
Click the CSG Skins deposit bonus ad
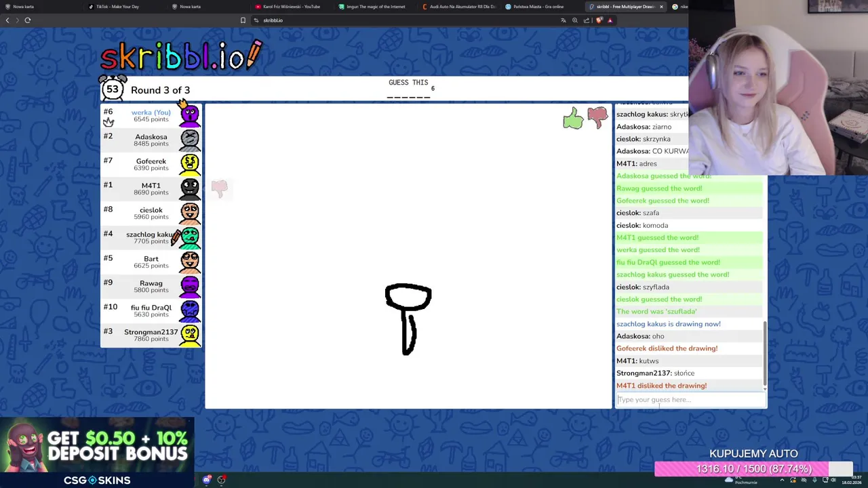[97, 452]
